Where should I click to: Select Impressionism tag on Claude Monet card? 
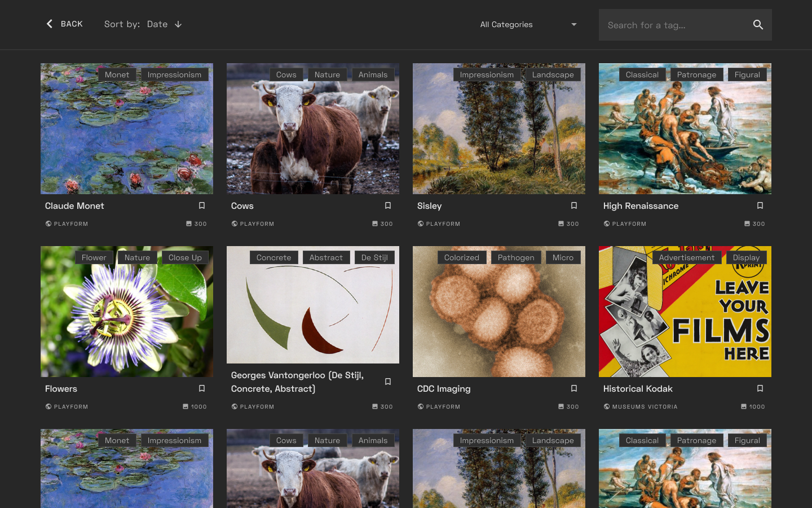[x=174, y=75]
